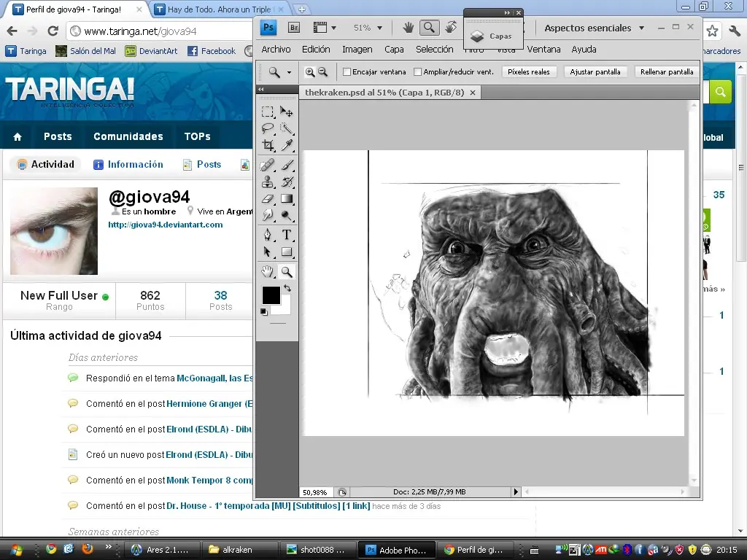Select the Horizontal Type tool
The height and width of the screenshot is (560, 747).
pos(286,235)
